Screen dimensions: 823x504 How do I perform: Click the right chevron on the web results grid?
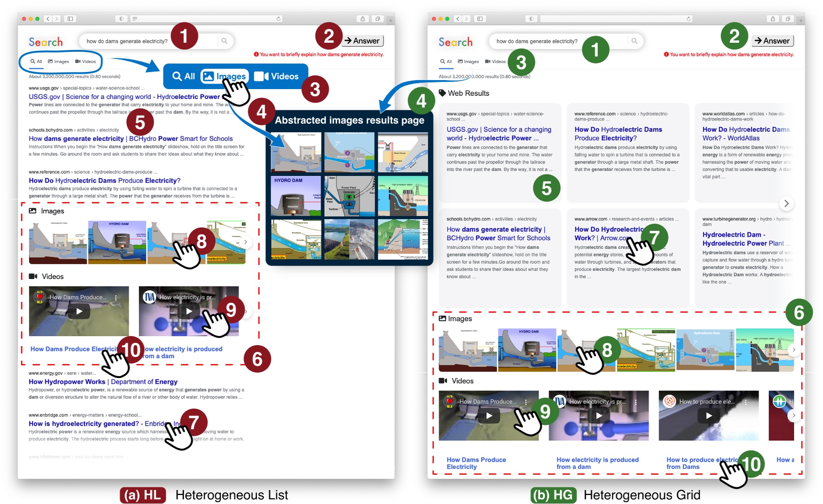(787, 204)
